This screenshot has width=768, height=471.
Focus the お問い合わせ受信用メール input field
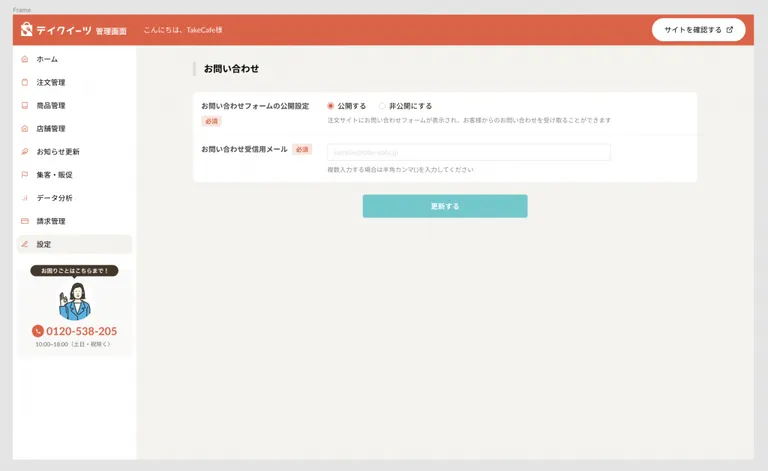468,152
